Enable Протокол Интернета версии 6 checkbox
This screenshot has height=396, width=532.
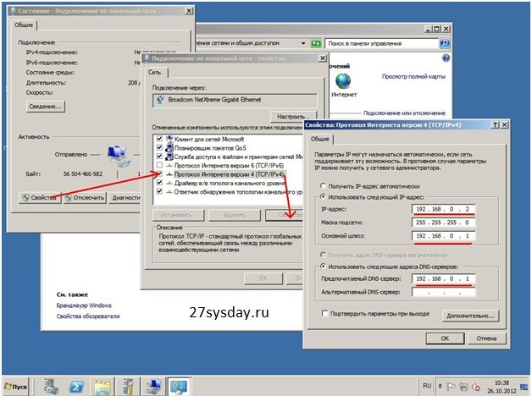click(x=158, y=164)
